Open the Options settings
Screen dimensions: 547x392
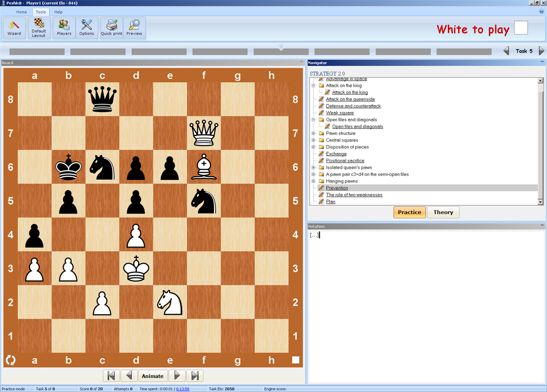87,28
